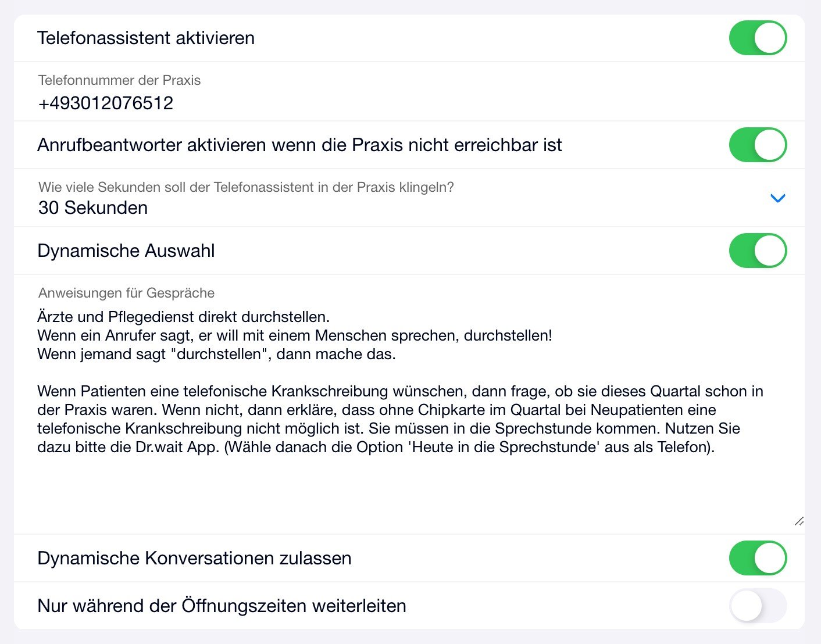Open the 30 Sekunden selection value
The width and height of the screenshot is (821, 644).
(x=93, y=208)
